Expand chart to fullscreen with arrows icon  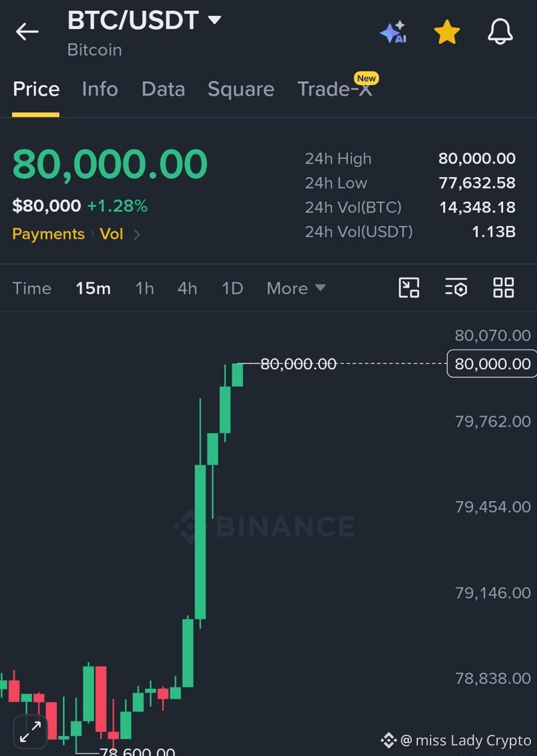[30, 732]
